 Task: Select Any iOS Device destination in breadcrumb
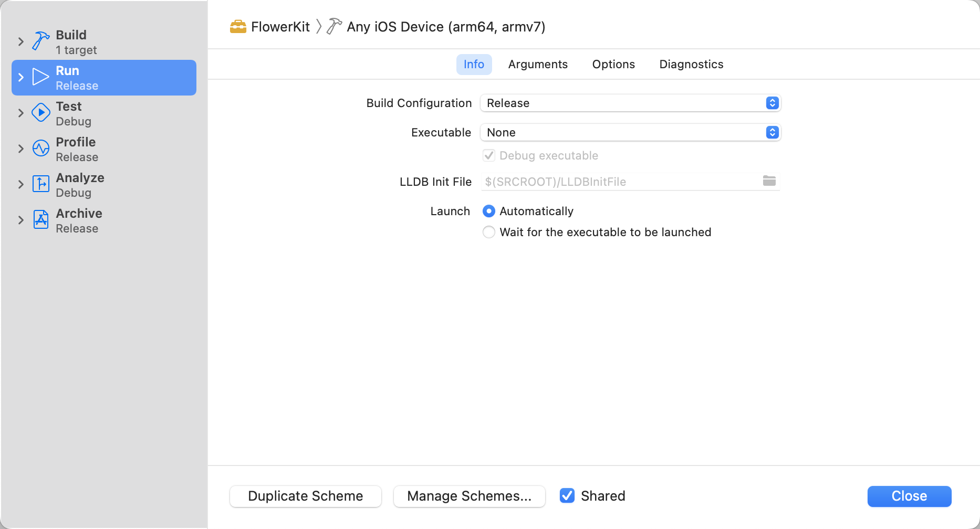click(436, 27)
